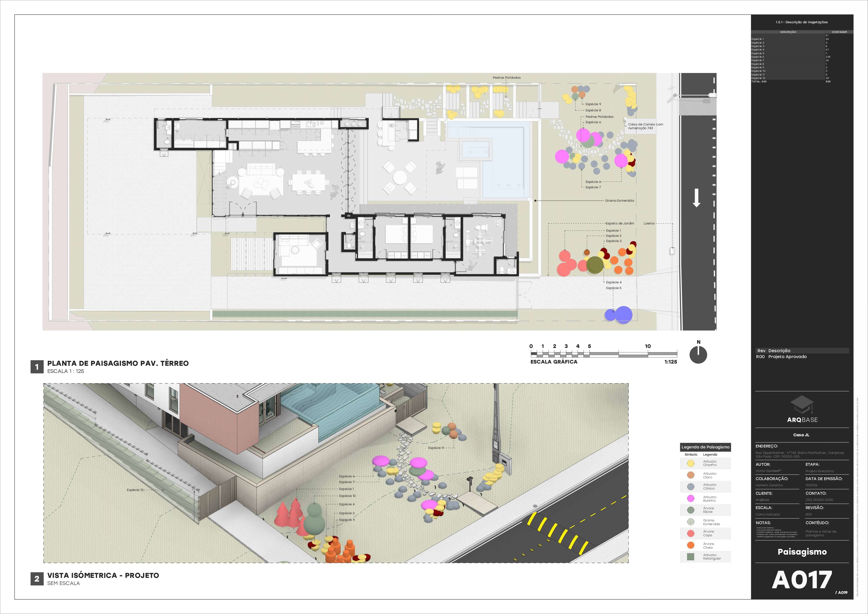This screenshot has height=614, width=868.
Task: Click the white road direction arrow
Action: pos(696,198)
